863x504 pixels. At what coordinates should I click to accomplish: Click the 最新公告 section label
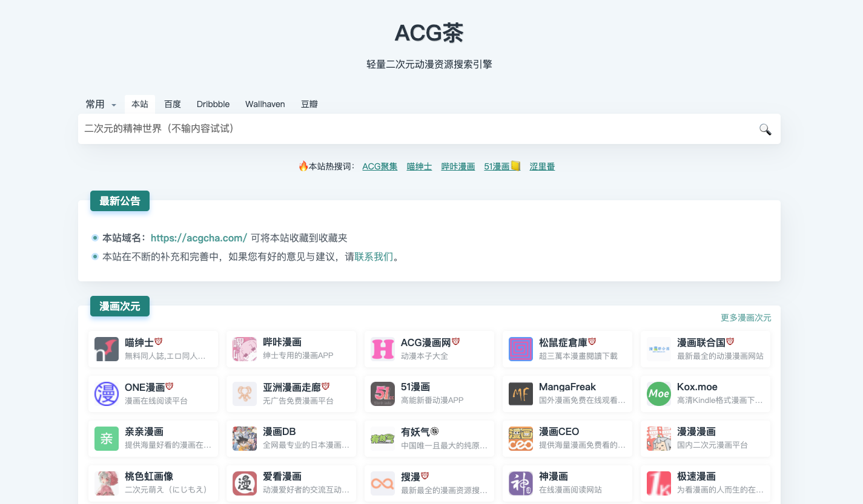point(120,201)
